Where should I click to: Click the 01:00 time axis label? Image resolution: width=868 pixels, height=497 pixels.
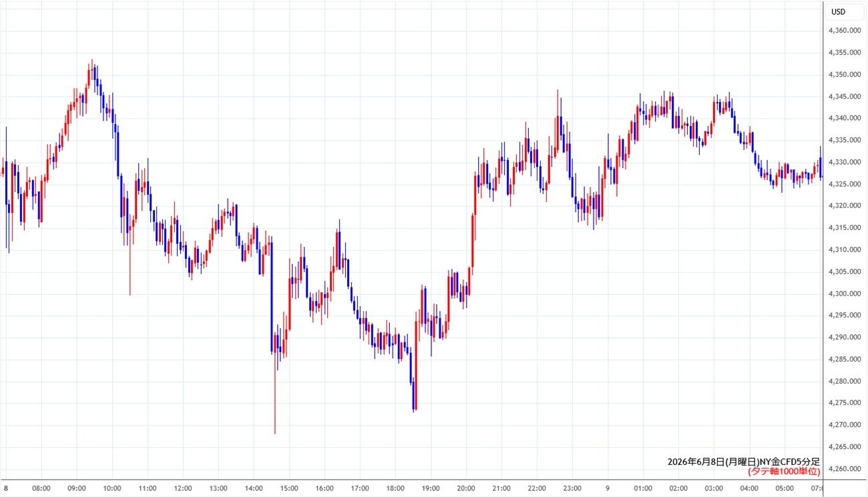(x=643, y=488)
